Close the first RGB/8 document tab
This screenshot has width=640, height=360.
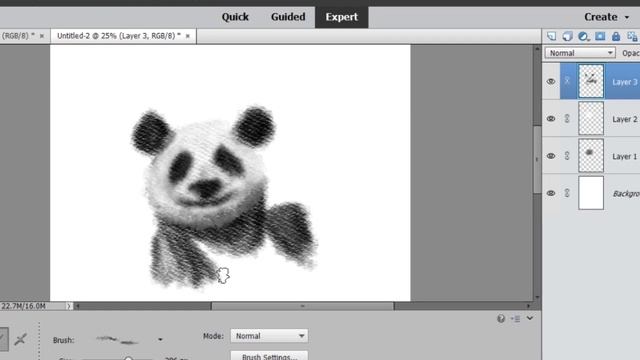[x=42, y=36]
